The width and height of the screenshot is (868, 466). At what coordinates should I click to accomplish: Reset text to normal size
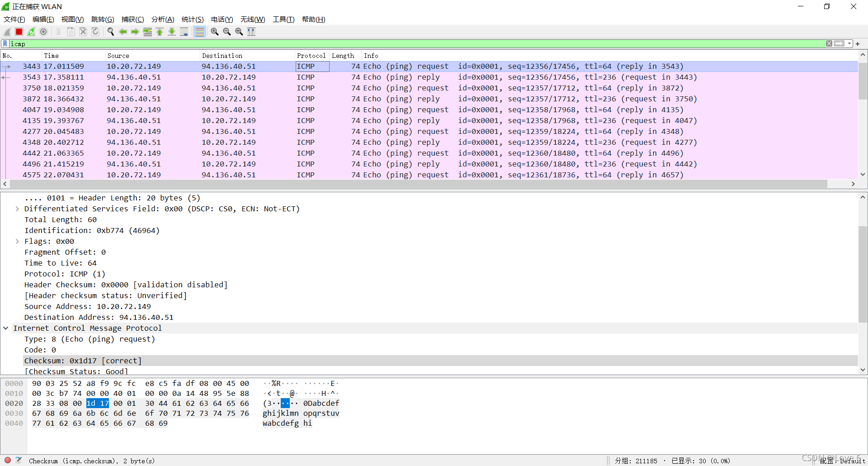click(239, 32)
